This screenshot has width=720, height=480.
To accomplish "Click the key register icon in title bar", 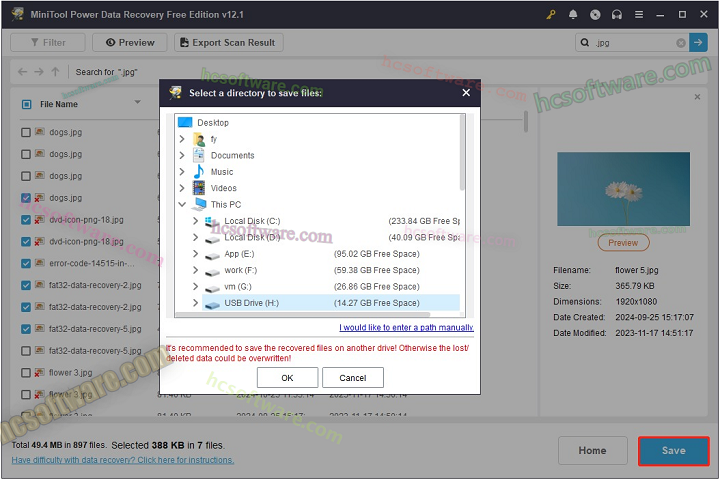I will [551, 15].
